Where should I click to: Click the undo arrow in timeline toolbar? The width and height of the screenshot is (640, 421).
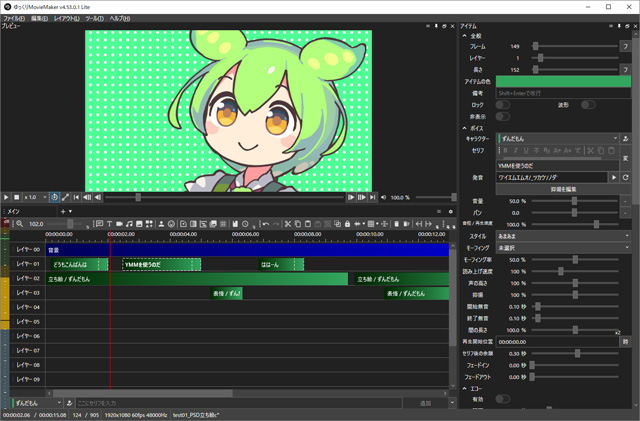click(x=266, y=224)
